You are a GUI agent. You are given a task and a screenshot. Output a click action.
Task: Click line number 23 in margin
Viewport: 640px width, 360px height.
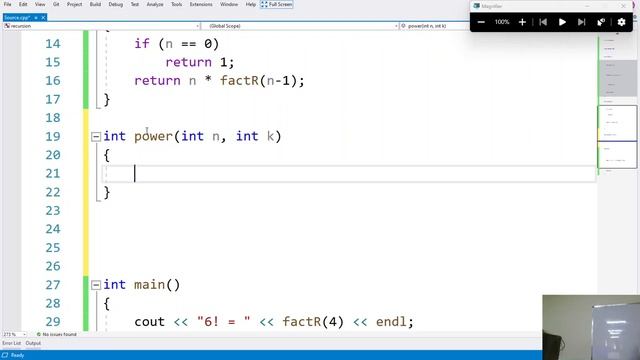pyautogui.click(x=53, y=211)
